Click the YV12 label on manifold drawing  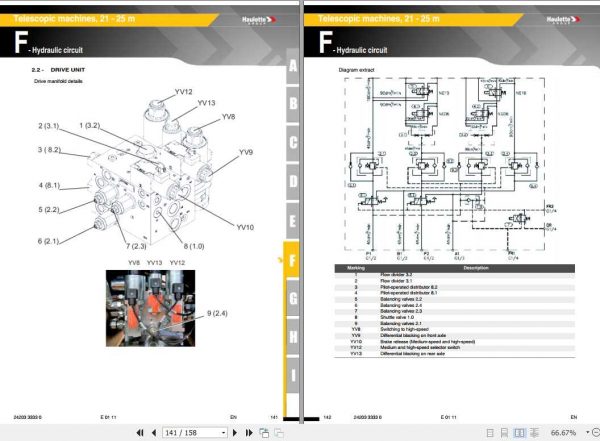tap(184, 92)
